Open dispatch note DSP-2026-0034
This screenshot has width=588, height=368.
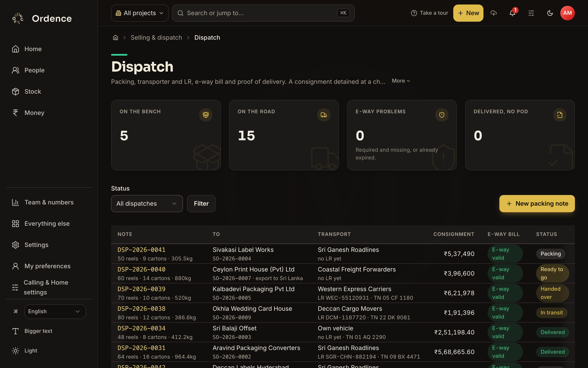coord(141,328)
